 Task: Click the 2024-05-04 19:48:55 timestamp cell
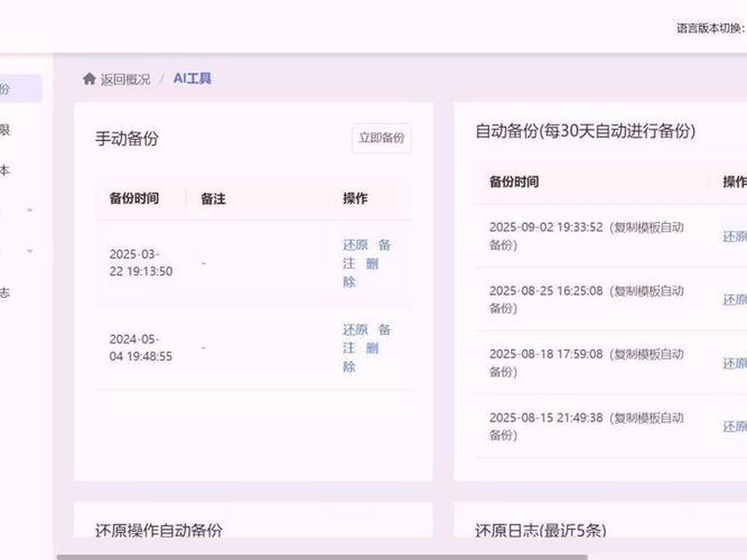141,347
